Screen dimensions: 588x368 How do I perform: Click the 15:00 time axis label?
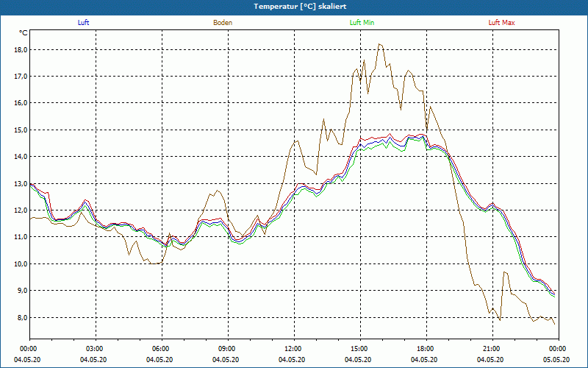click(360, 349)
